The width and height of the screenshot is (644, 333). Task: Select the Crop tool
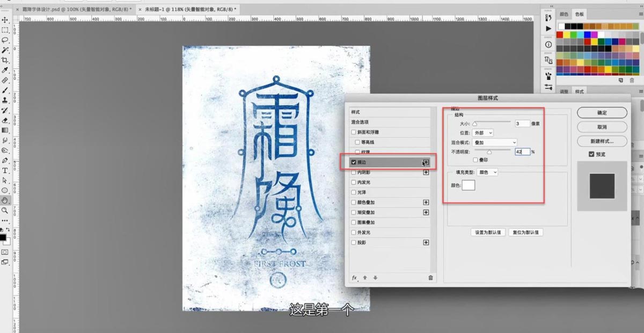pyautogui.click(x=5, y=61)
